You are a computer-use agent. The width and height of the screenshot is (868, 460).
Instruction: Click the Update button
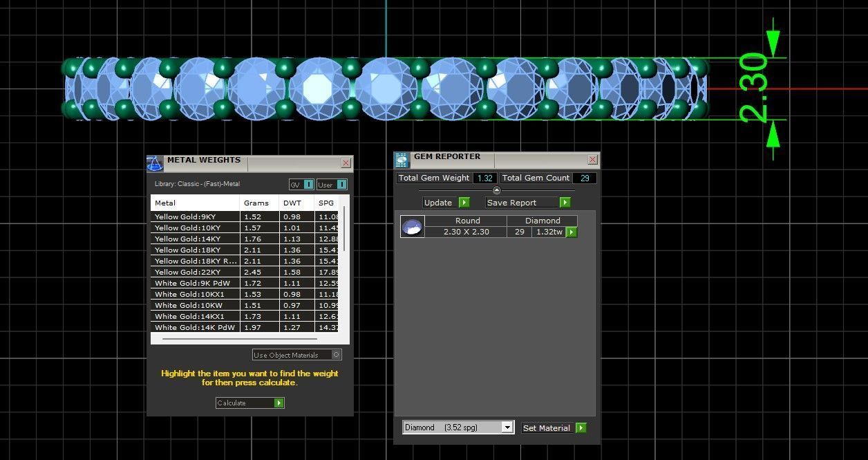[446, 203]
